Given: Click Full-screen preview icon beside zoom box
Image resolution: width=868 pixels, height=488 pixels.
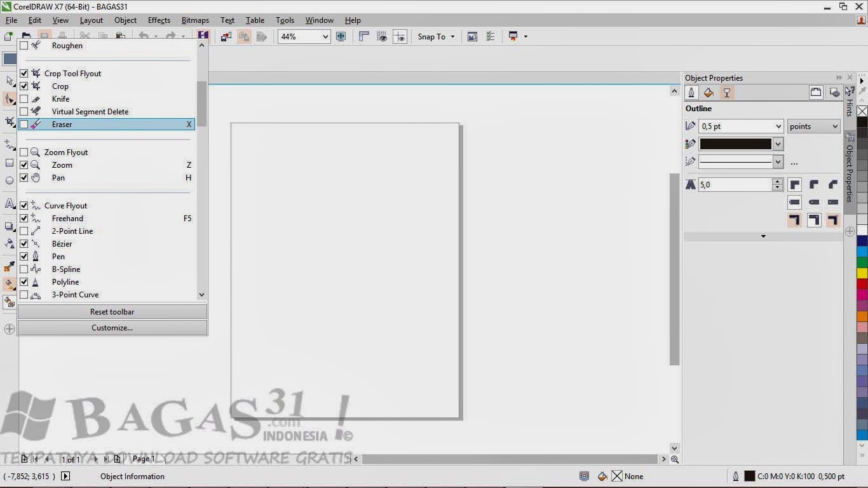Looking at the screenshot, I should point(341,36).
